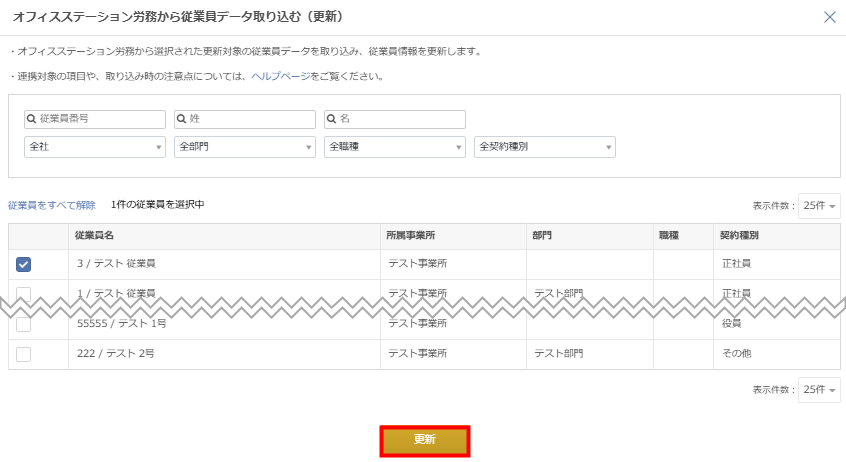Click the 所属事業所 column header
The image size is (846, 462).
point(410,236)
